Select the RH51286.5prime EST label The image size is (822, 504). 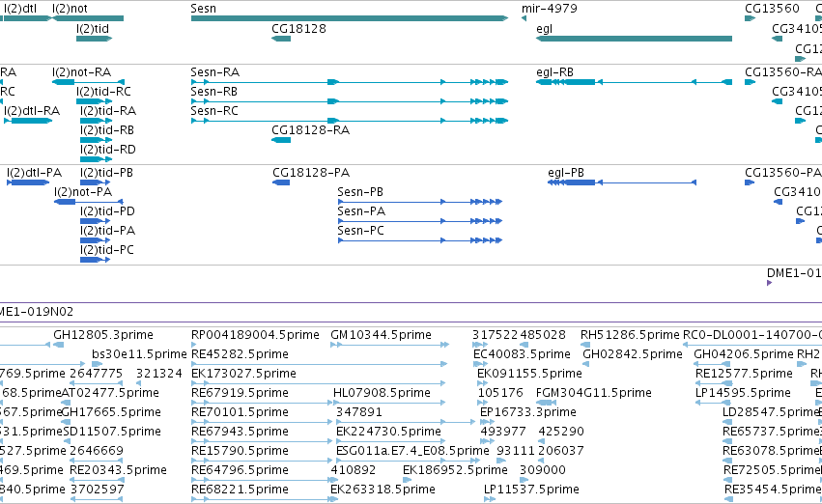click(630, 335)
